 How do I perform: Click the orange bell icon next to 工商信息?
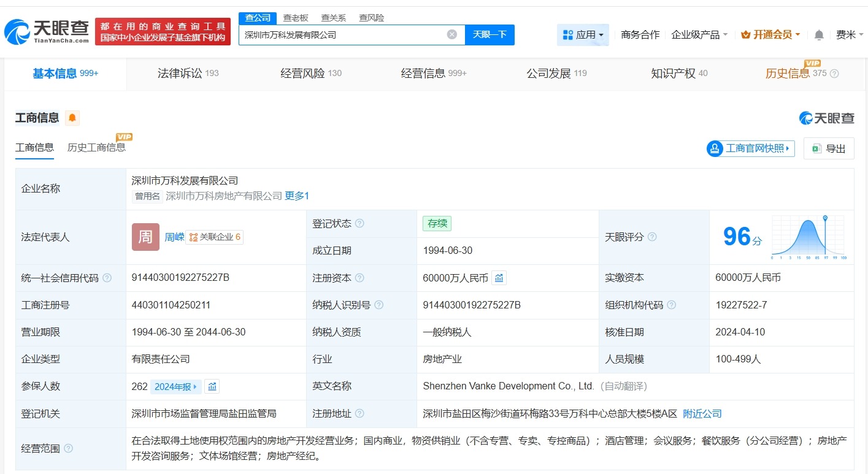[x=72, y=118]
